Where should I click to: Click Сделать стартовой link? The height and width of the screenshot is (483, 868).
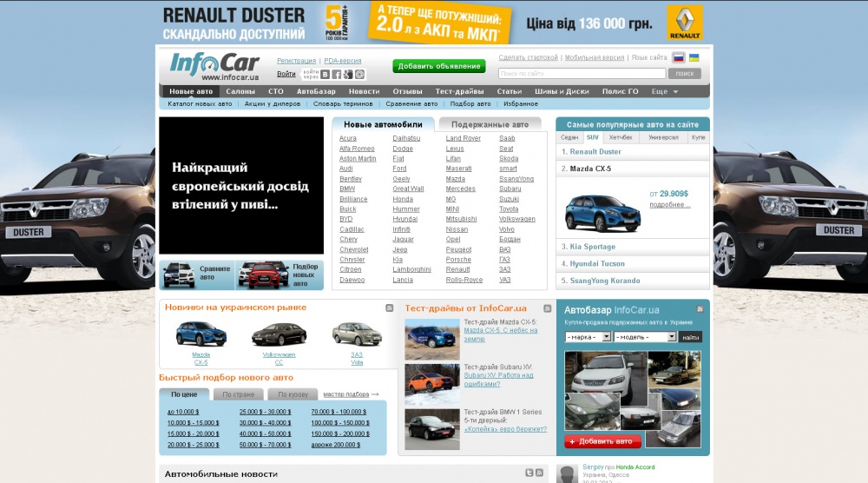[x=528, y=57]
